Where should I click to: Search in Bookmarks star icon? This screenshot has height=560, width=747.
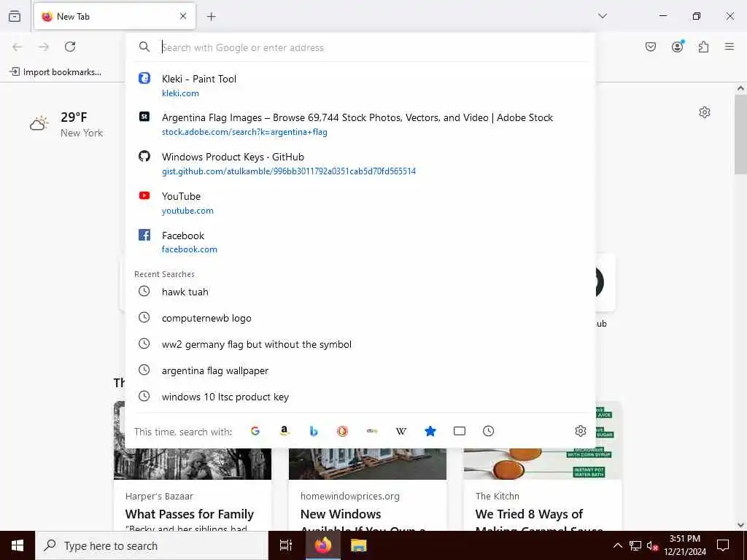click(430, 431)
